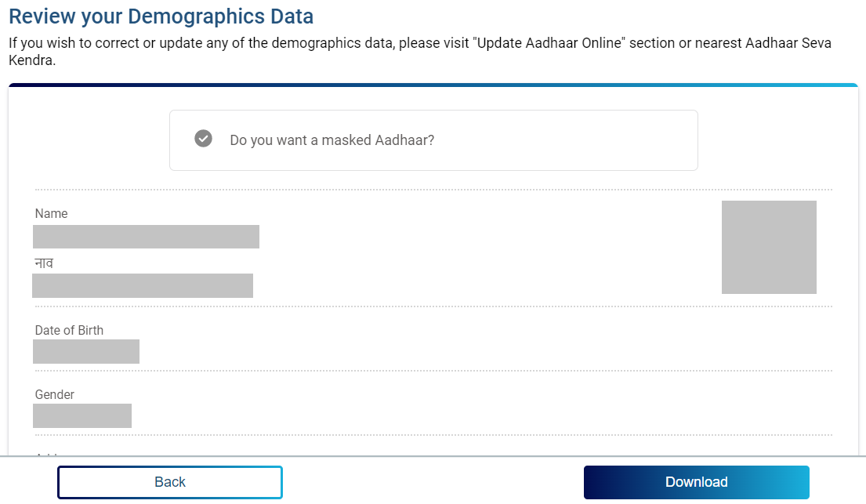Click the Name field label

(x=52, y=213)
